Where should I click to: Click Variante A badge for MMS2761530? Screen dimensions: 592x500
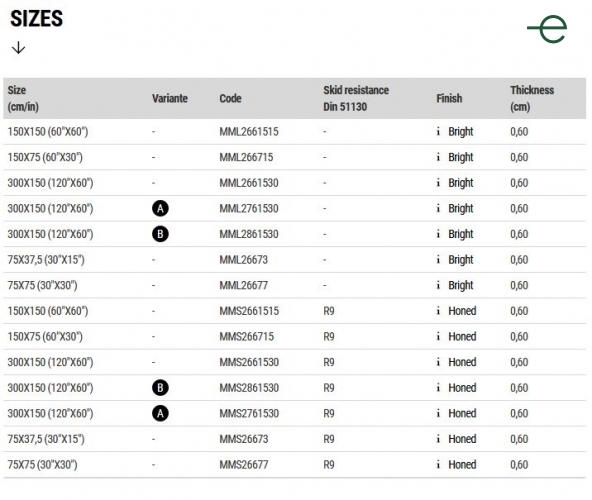pyautogui.click(x=160, y=414)
